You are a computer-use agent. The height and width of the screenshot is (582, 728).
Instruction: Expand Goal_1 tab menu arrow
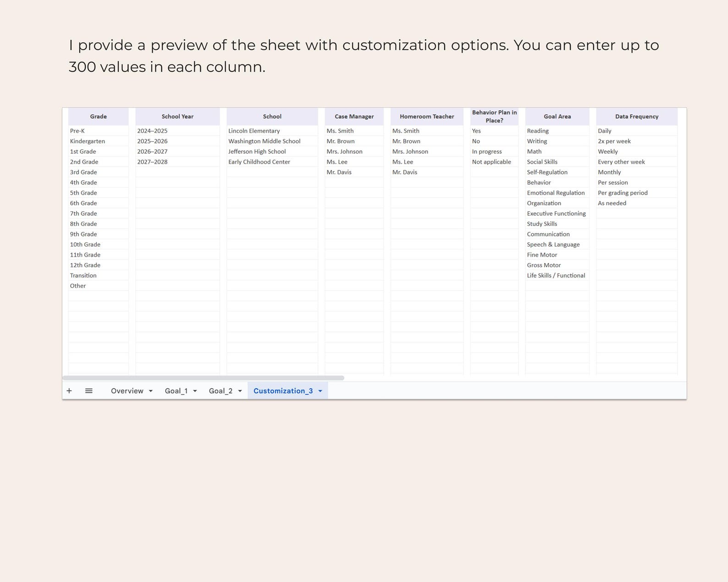tap(195, 391)
